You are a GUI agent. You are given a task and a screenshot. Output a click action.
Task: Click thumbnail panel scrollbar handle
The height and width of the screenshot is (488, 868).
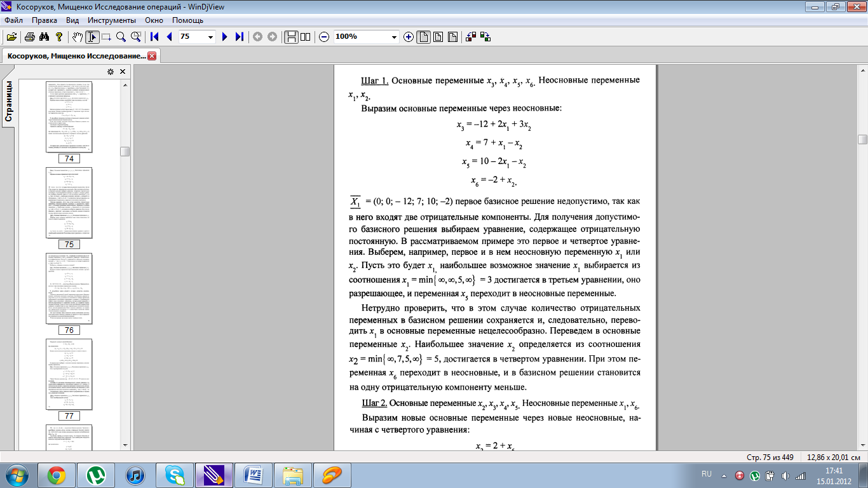(125, 152)
